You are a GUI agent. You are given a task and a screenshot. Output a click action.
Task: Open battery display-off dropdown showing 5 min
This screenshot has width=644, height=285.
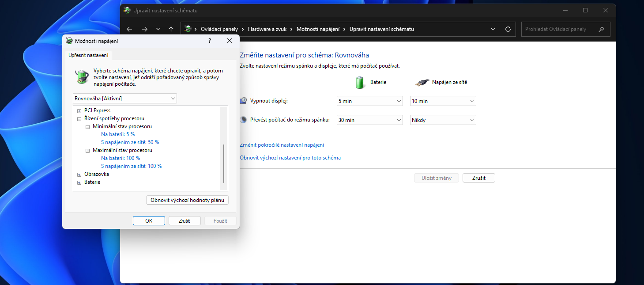click(x=369, y=101)
